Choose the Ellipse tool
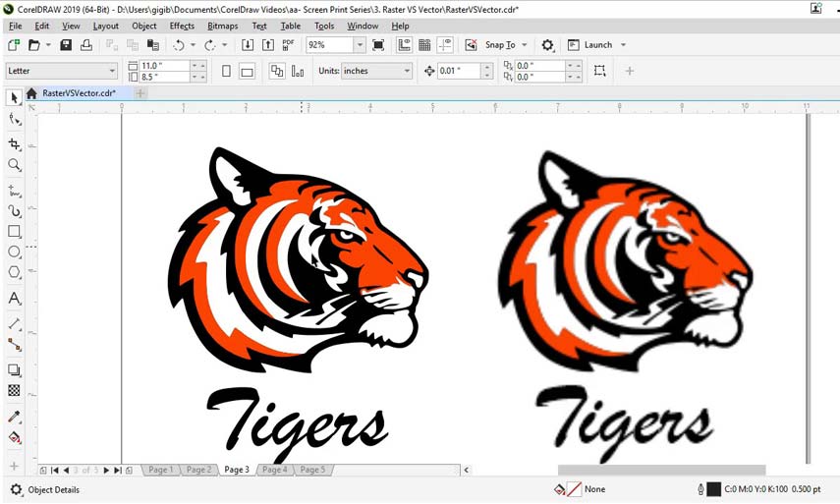The height and width of the screenshot is (504, 840). click(x=14, y=252)
